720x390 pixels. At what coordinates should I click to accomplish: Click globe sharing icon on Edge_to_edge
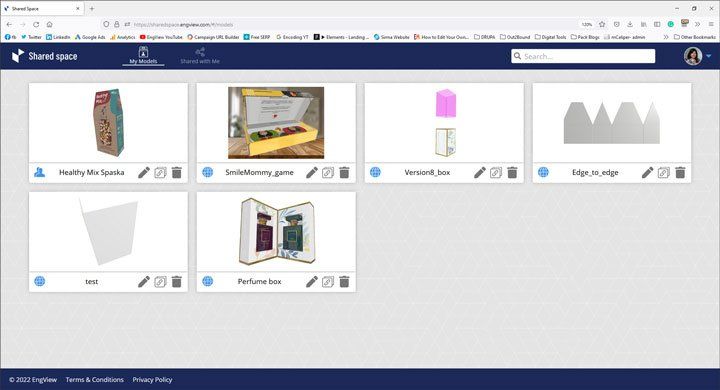pos(543,172)
